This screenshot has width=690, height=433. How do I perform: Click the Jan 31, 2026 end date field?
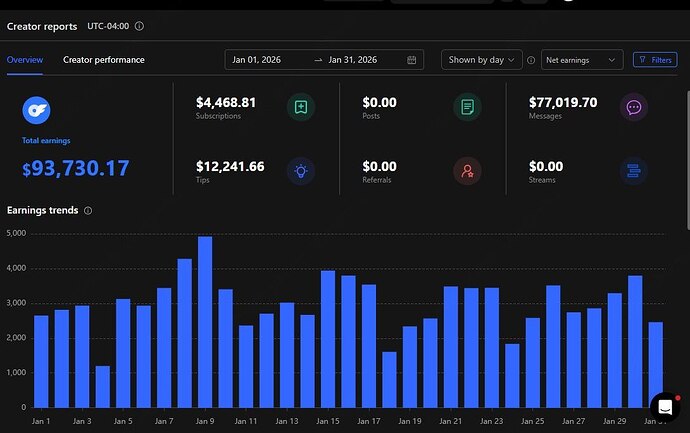click(x=355, y=60)
